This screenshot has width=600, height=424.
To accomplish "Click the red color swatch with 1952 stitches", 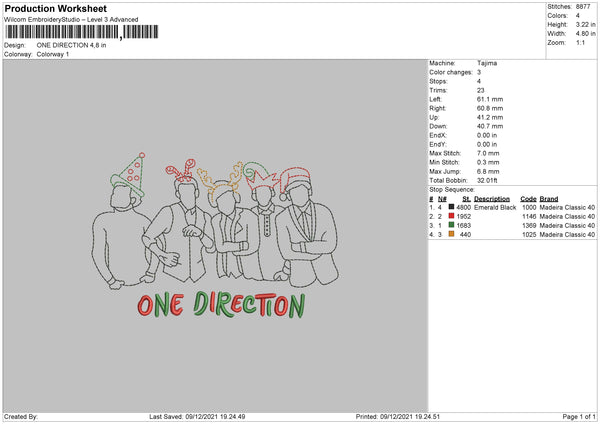I will click(452, 216).
